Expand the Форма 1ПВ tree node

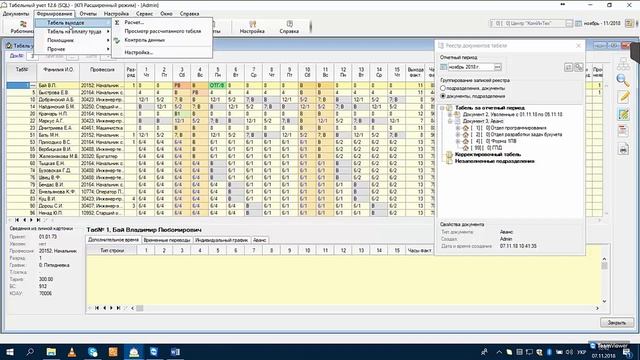(x=458, y=141)
